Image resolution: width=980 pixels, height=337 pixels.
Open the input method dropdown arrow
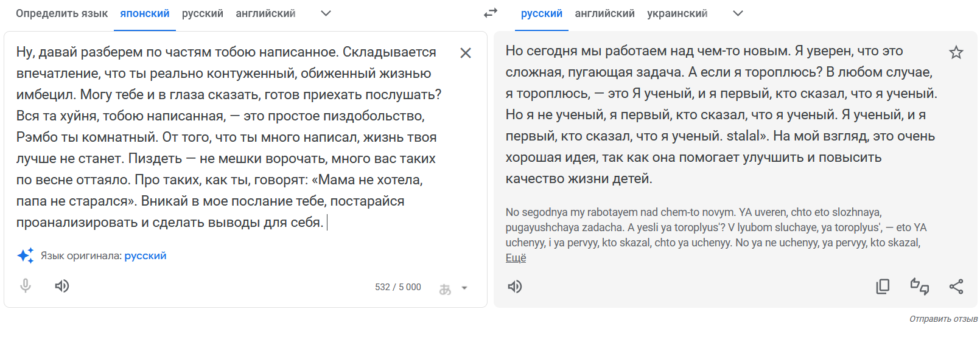click(x=464, y=288)
